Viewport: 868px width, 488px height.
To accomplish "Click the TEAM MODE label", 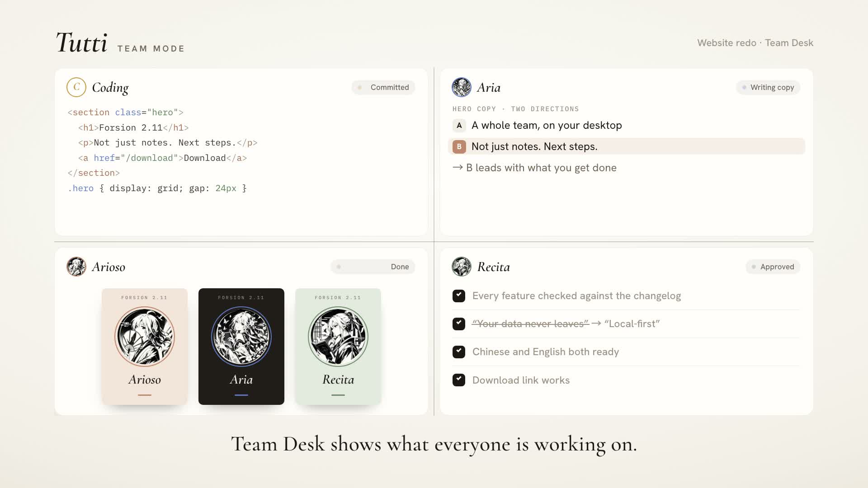I will pos(151,48).
